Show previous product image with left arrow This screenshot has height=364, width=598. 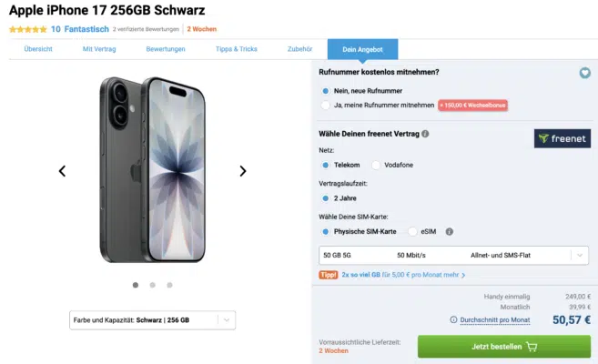62,170
